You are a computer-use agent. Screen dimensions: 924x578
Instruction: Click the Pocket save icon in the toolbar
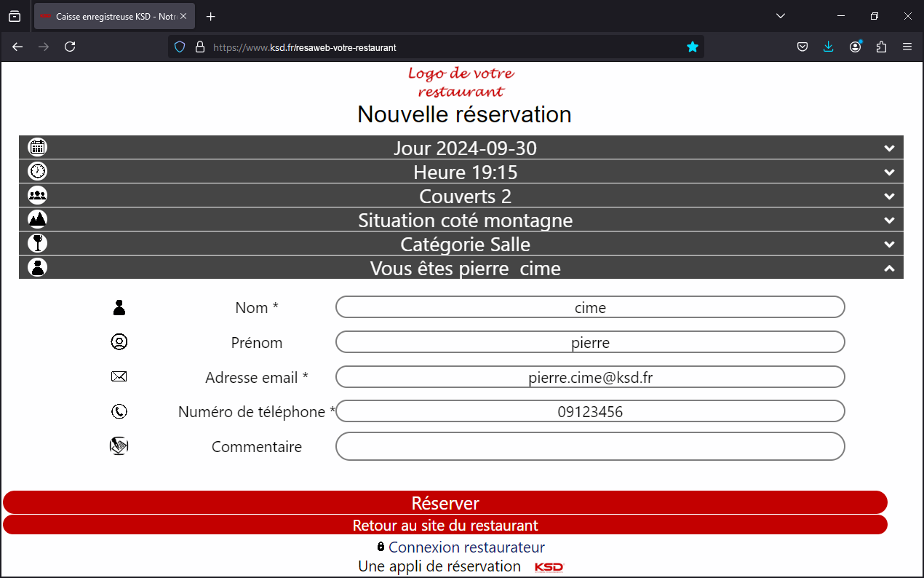pos(802,47)
